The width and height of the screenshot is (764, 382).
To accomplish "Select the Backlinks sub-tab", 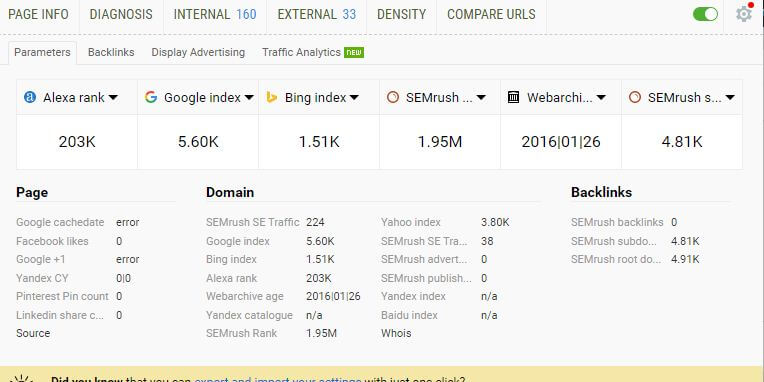I will [x=111, y=53].
